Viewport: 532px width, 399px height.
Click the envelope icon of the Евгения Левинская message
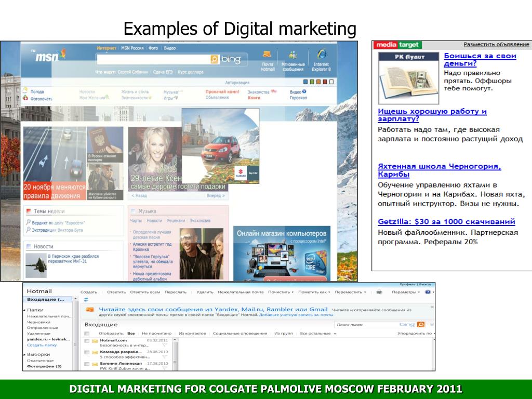[x=95, y=364]
